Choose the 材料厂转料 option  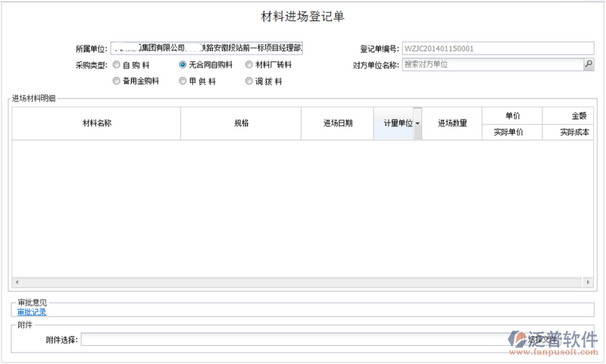point(249,65)
